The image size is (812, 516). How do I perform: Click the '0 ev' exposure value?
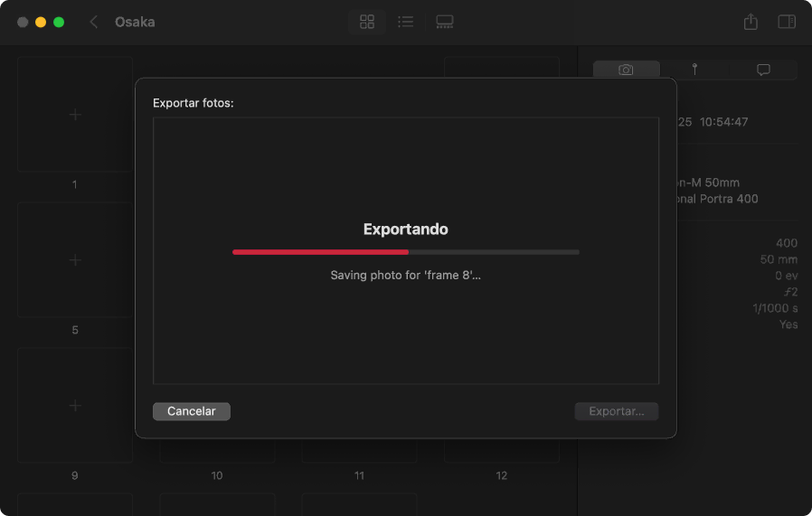click(786, 276)
